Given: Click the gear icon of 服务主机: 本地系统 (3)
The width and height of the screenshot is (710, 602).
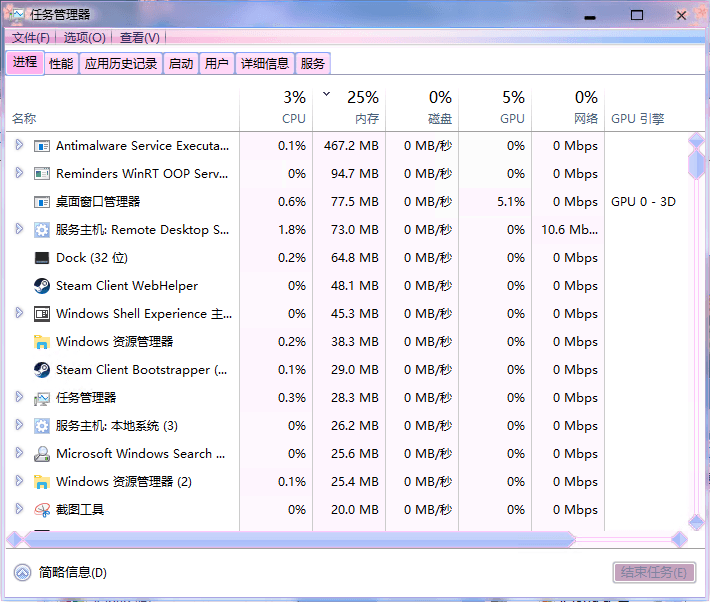Looking at the screenshot, I should pyautogui.click(x=42, y=426).
